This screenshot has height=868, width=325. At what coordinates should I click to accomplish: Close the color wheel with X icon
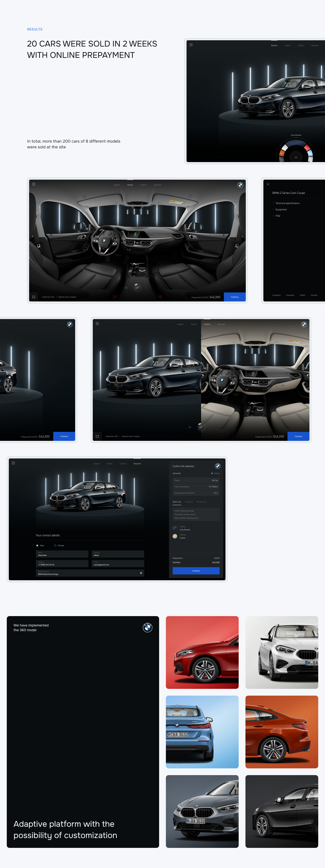(x=296, y=157)
